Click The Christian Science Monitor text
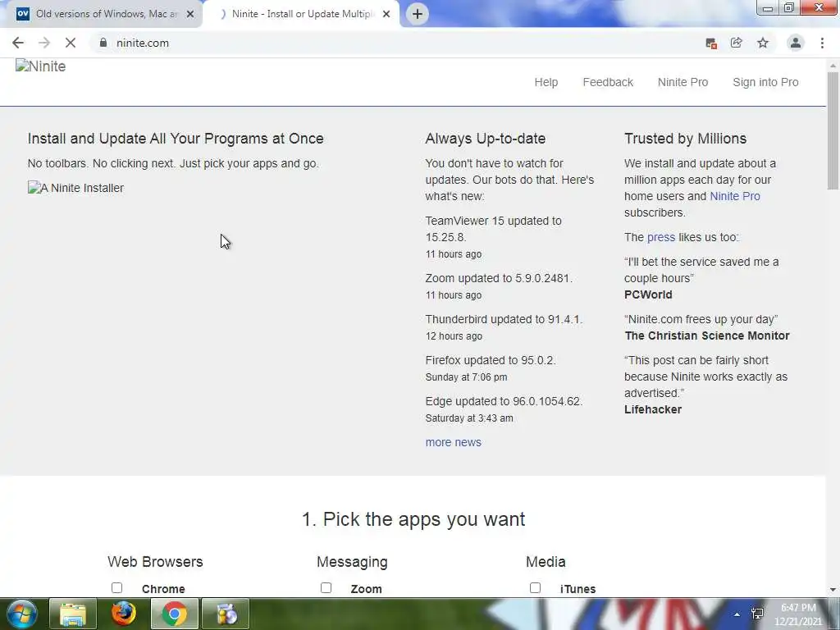 click(x=707, y=336)
